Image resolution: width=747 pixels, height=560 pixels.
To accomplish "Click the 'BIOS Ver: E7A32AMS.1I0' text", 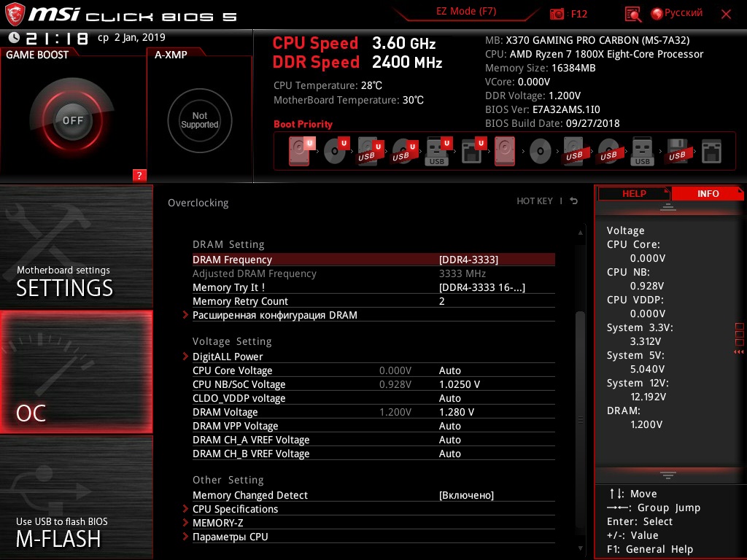I will coord(543,109).
